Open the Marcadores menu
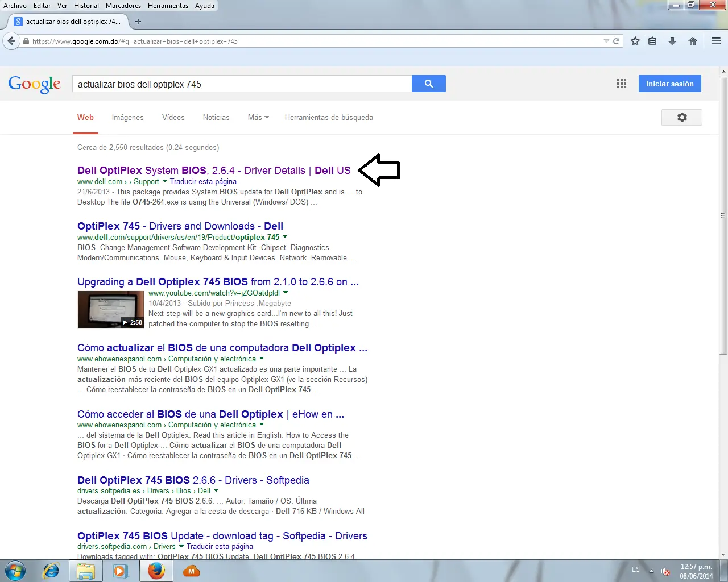The image size is (728, 582). coord(123,6)
